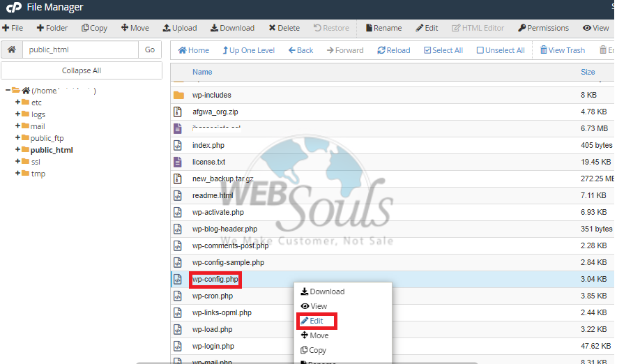Click the new_backup.tar.gz archive icon

tap(178, 179)
